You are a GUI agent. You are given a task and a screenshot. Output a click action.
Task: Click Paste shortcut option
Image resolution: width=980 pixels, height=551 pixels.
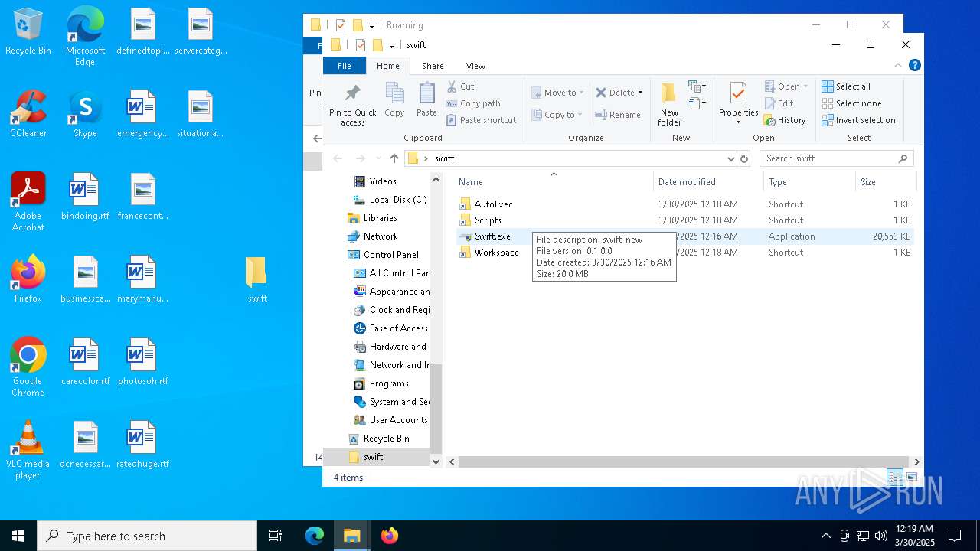tap(482, 120)
